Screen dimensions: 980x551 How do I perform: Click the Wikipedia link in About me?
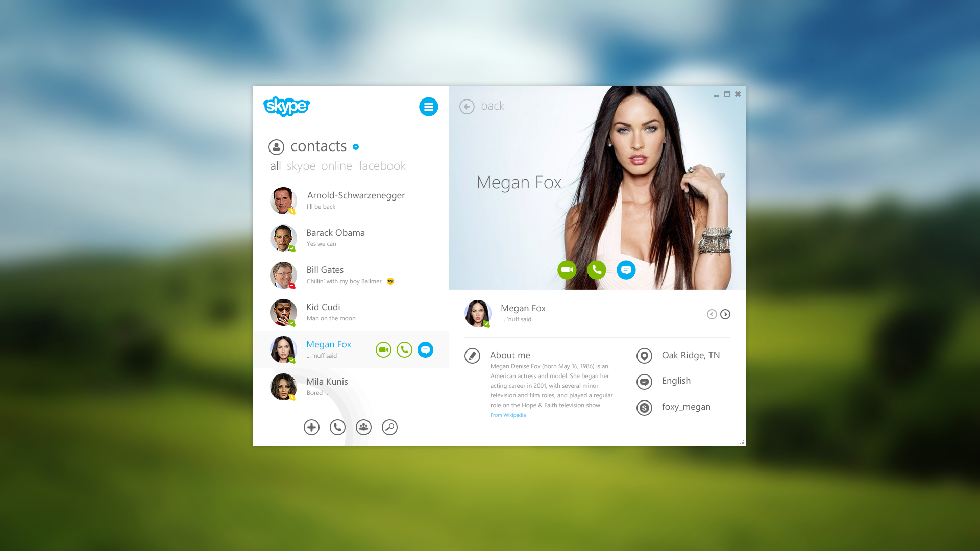(x=508, y=414)
